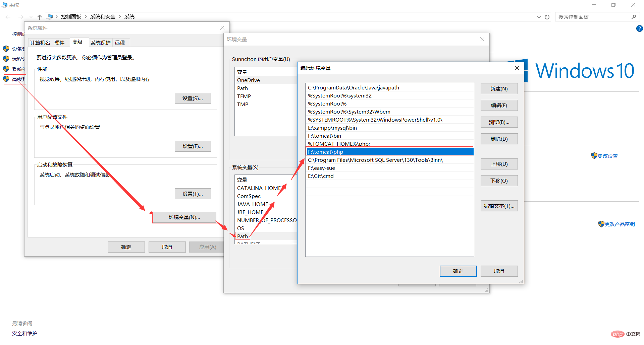Viewport: 644px width, 345px height.
Task: Open the 高级系统设置 sidebar link
Action: pos(18,79)
